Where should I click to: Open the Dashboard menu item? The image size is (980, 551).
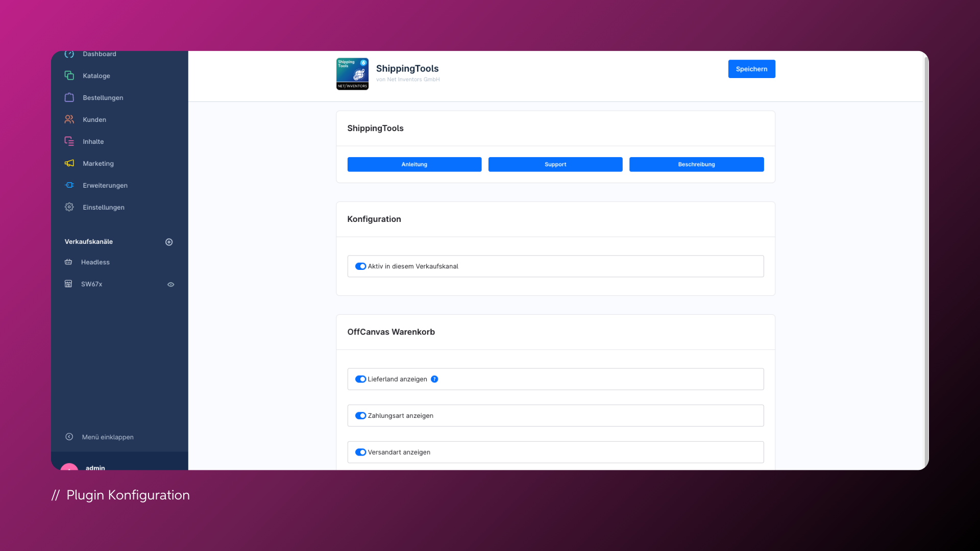tap(99, 54)
